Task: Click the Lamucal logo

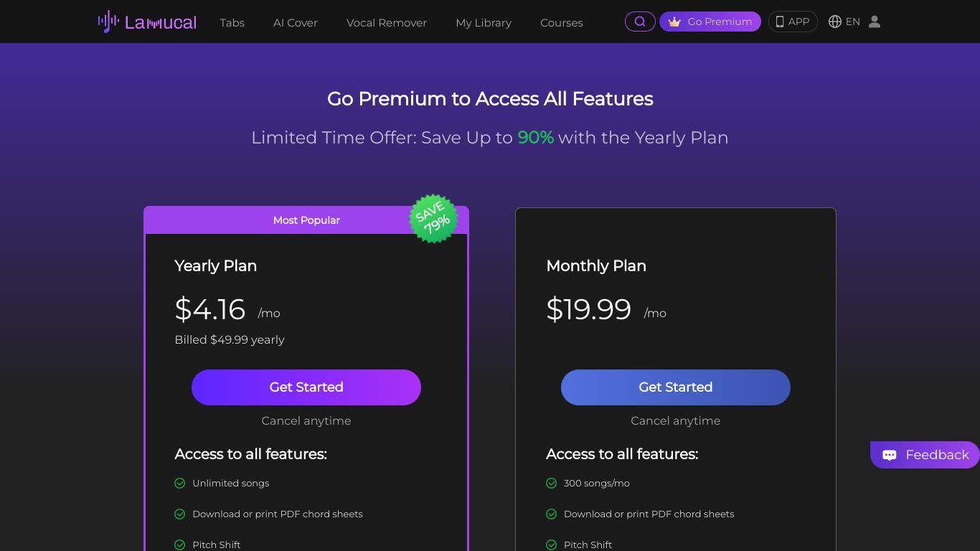Action: coord(147,22)
